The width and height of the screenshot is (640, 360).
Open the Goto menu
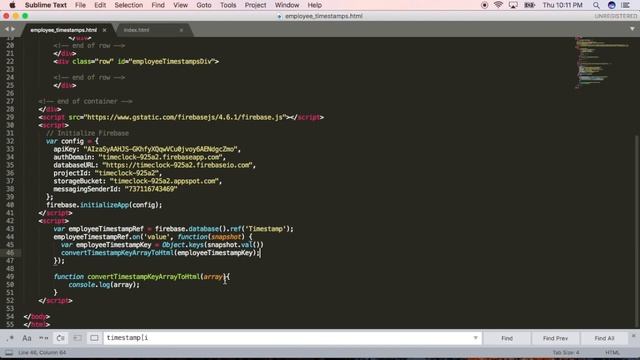pyautogui.click(x=204, y=5)
